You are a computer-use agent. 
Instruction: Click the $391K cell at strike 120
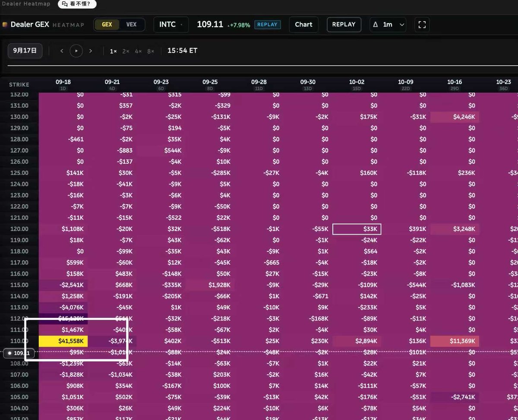tap(406, 229)
